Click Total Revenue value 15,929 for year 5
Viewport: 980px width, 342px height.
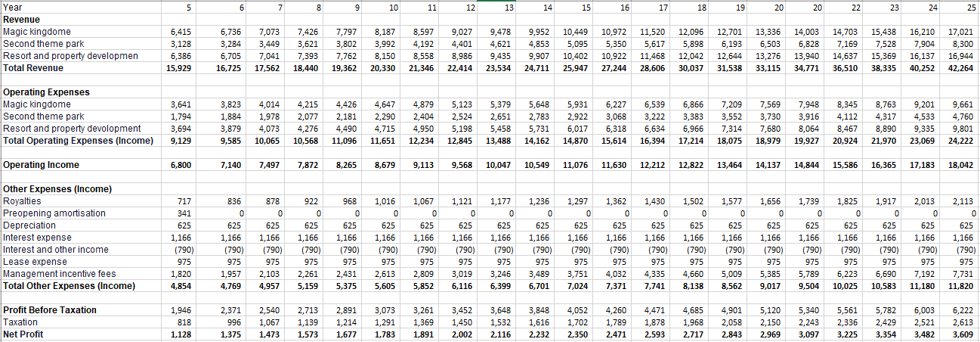tap(178, 67)
